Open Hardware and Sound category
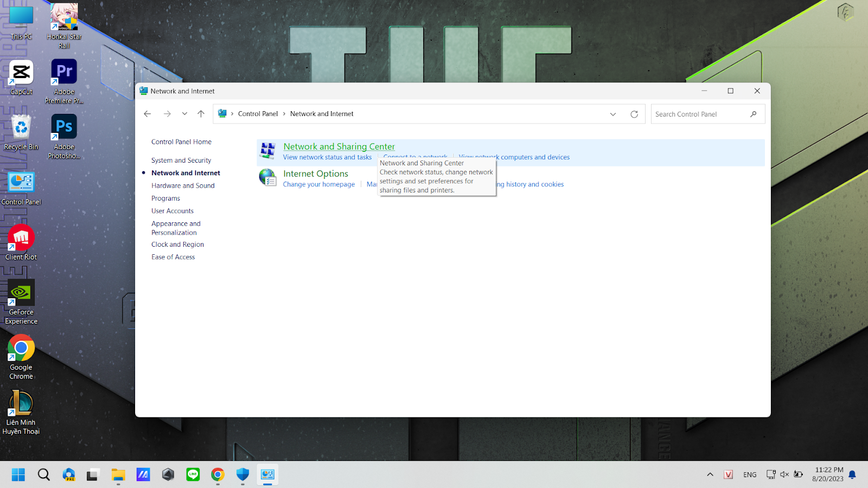The width and height of the screenshot is (868, 488). pos(183,185)
